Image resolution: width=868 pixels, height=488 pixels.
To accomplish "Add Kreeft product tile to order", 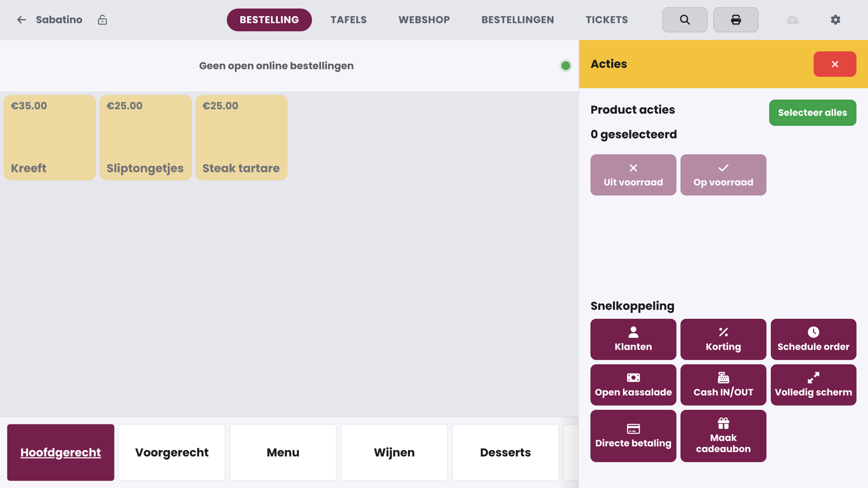I will pyautogui.click(x=50, y=138).
